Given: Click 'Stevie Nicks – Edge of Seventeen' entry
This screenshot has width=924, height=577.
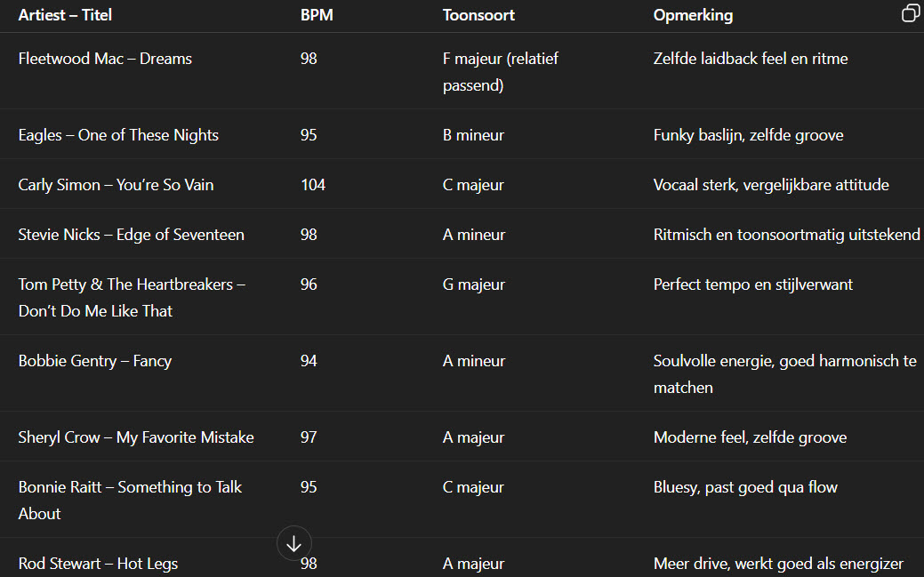Looking at the screenshot, I should click(131, 235).
